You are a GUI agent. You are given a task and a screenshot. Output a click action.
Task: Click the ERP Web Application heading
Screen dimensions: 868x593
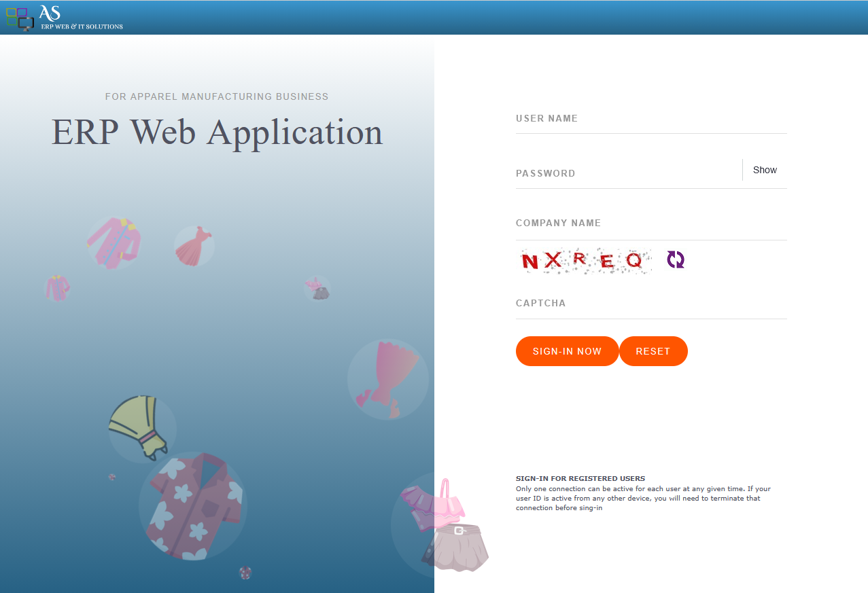pyautogui.click(x=217, y=132)
